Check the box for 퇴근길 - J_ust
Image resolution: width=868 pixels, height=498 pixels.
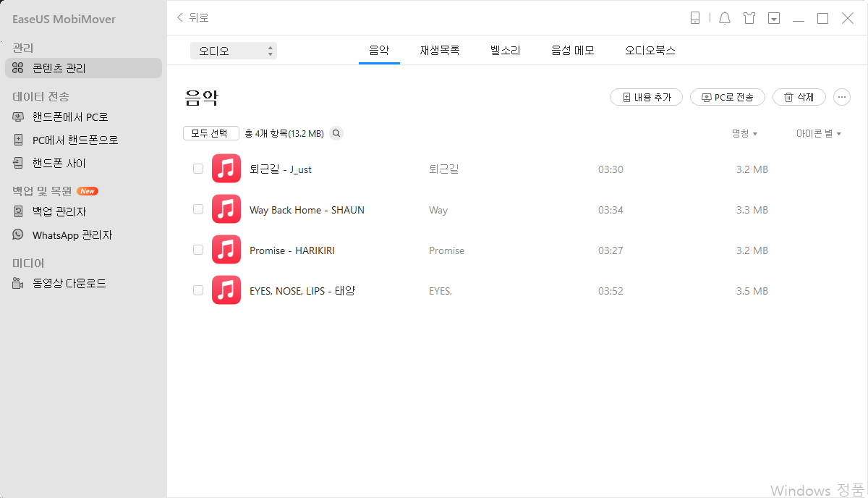198,169
